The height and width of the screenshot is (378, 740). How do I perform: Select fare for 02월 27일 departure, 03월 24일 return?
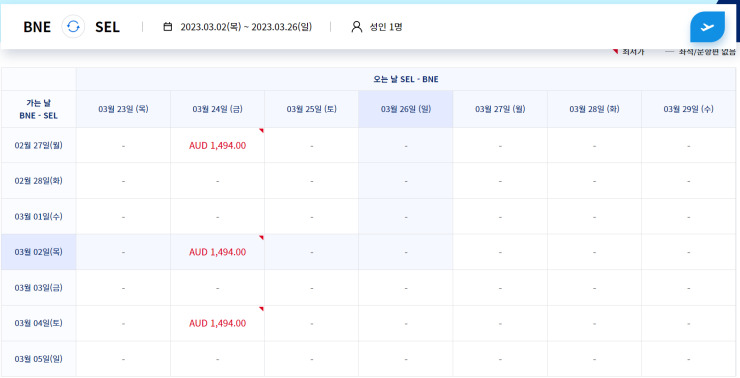pos(218,145)
